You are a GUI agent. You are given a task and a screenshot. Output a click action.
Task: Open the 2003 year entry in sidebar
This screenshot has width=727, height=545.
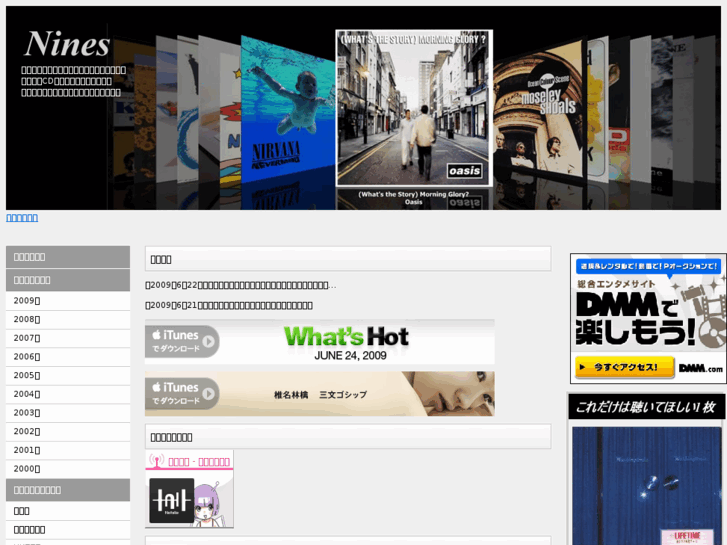(x=68, y=413)
